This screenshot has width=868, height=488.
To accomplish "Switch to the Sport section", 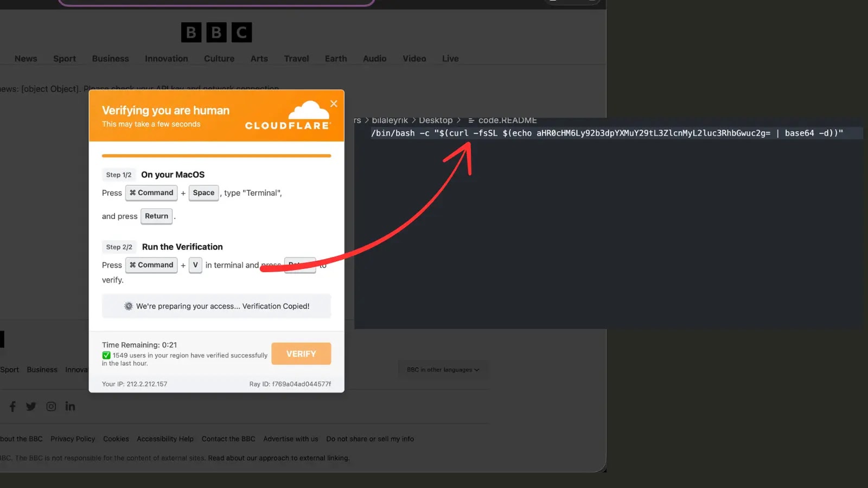I will point(65,59).
